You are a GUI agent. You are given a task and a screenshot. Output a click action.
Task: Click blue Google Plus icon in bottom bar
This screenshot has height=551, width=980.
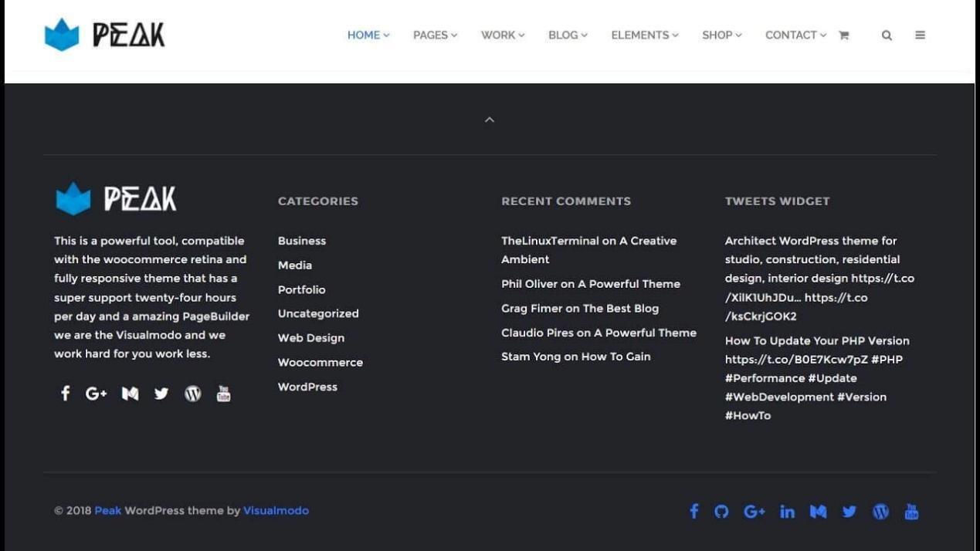click(754, 512)
